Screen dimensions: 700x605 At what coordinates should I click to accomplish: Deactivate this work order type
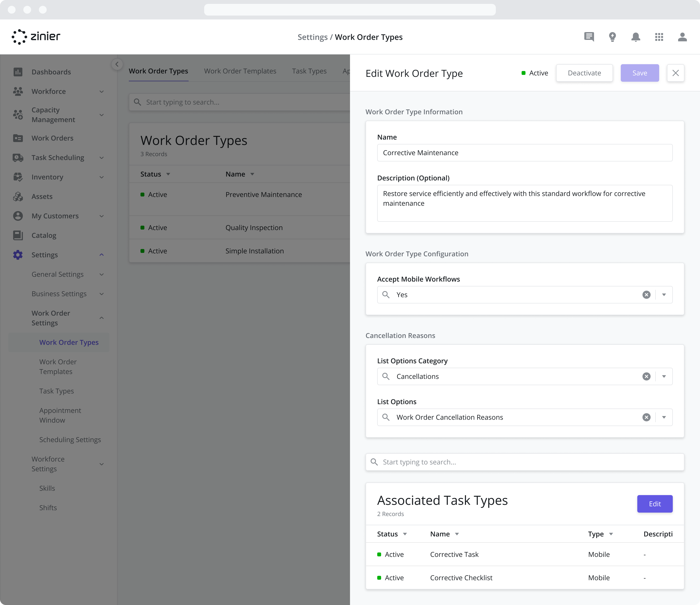pos(584,73)
